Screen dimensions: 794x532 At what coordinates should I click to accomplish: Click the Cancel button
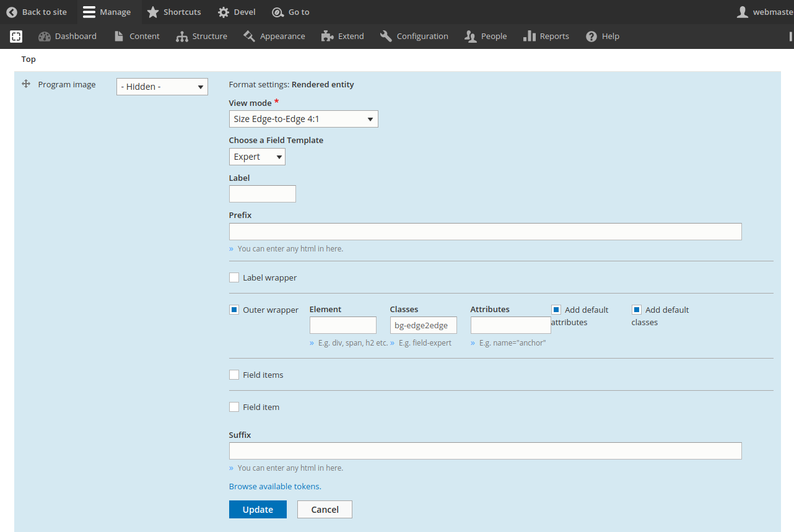click(x=325, y=509)
